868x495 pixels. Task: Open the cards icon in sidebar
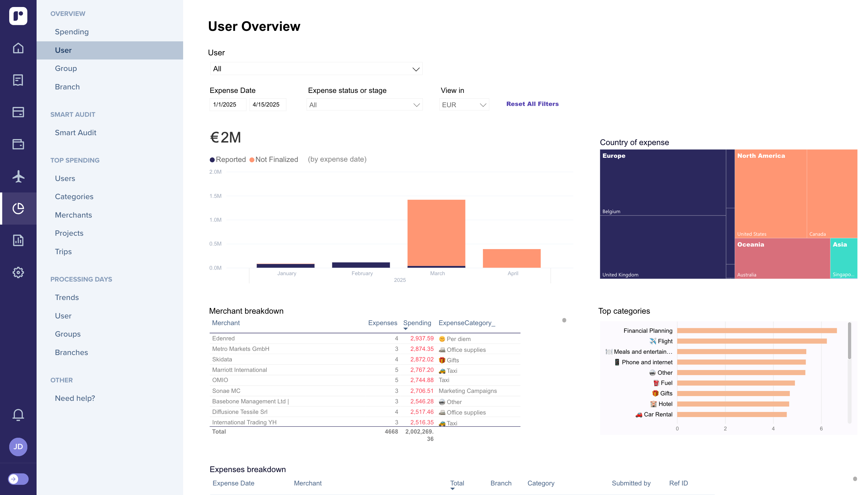(18, 112)
